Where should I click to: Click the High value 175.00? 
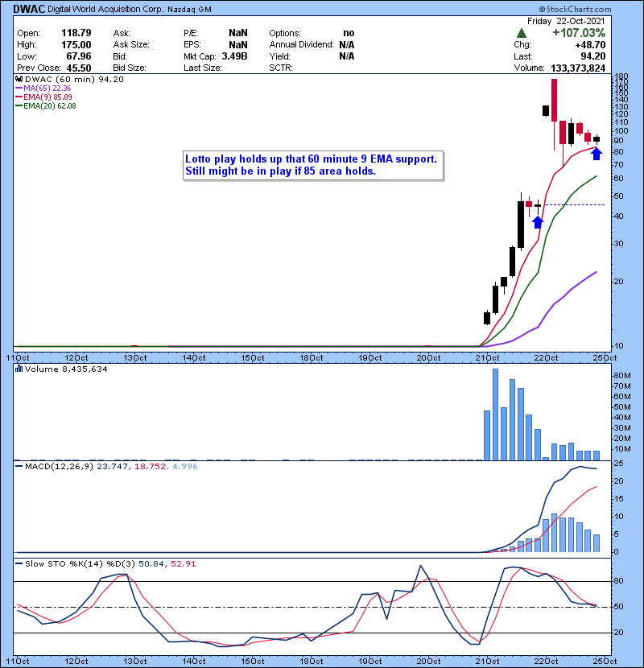[x=76, y=45]
